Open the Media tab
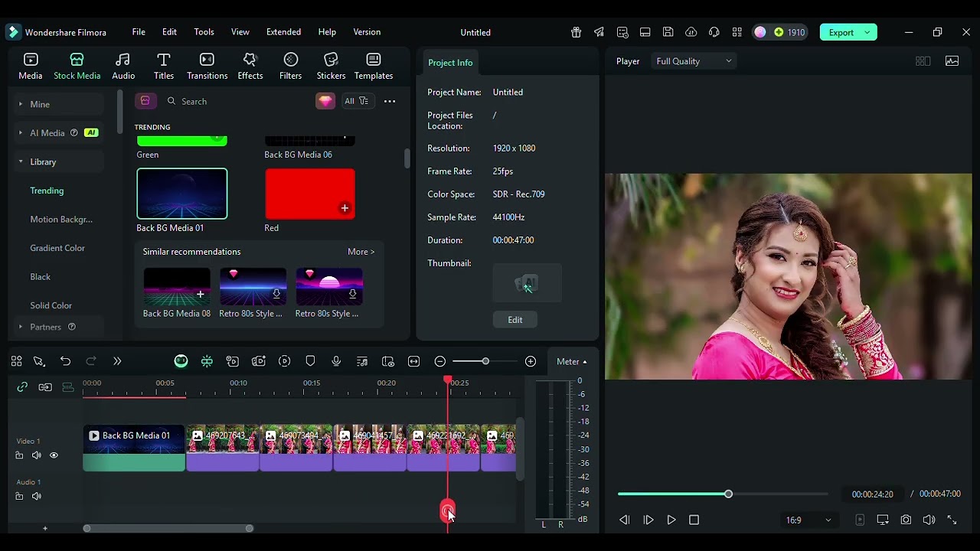Viewport: 980px width, 551px height. click(x=31, y=66)
